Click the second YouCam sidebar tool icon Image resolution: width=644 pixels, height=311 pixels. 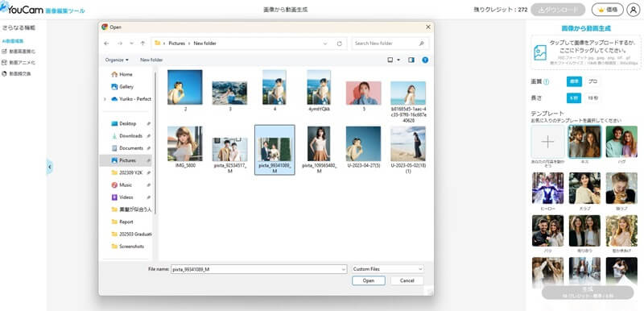5,63
